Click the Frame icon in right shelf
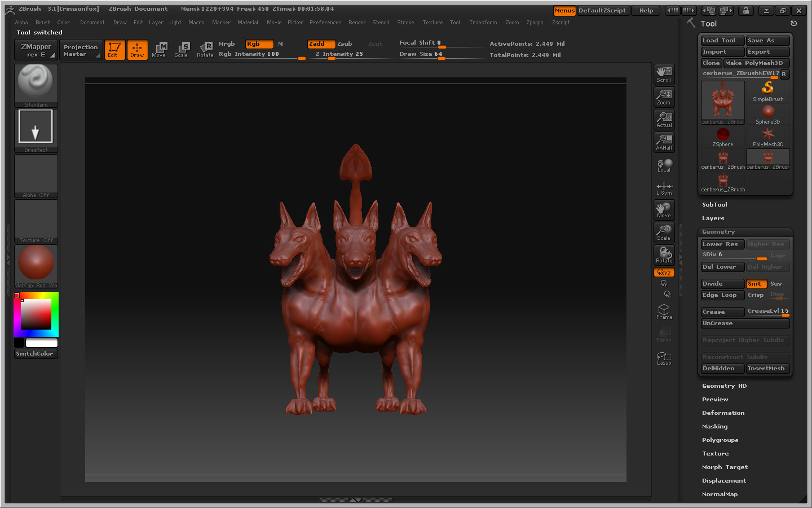Viewport: 812px width, 508px height. pyautogui.click(x=664, y=312)
